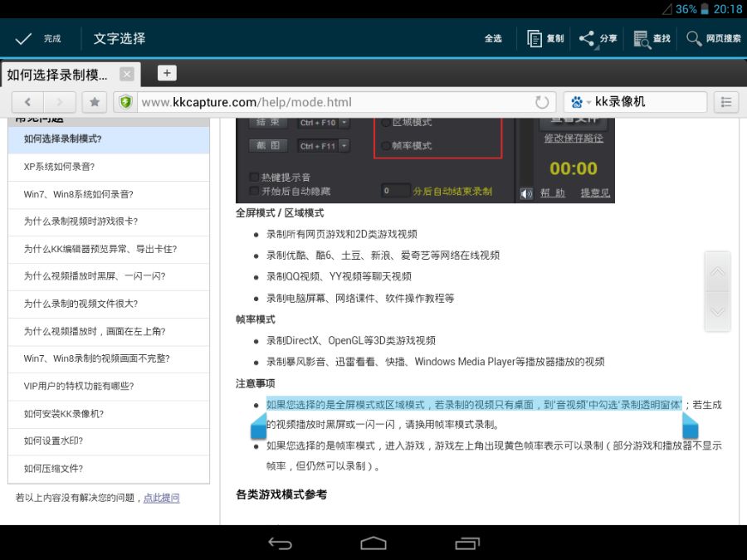Tap the Android recent apps button
The height and width of the screenshot is (560, 747).
(x=467, y=543)
